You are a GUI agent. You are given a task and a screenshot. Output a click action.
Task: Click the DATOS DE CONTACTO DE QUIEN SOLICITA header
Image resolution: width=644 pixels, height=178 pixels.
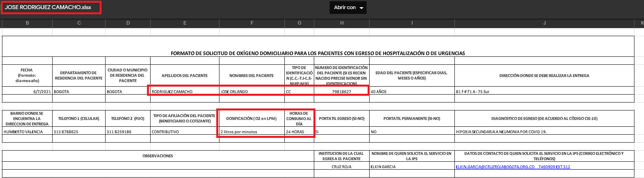[x=544, y=156]
